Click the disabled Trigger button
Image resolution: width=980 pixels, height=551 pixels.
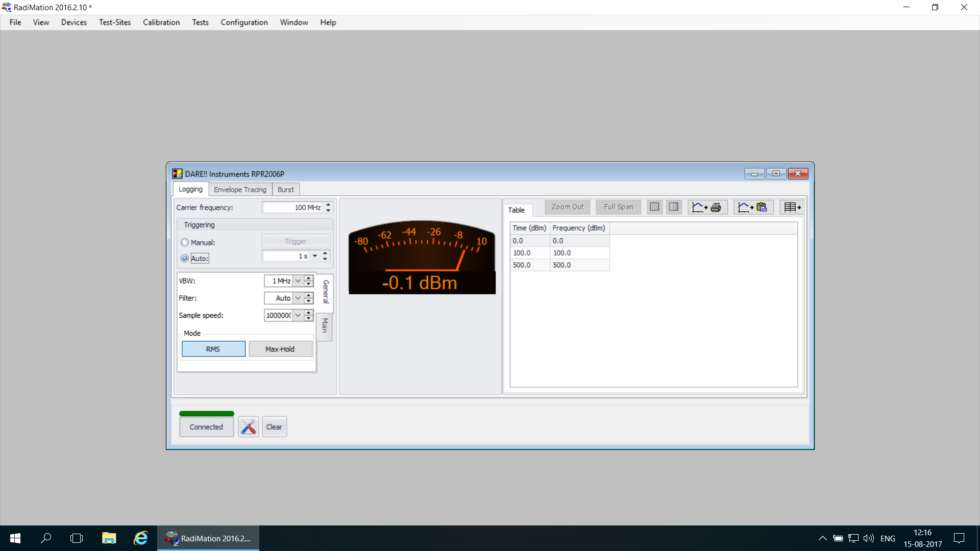296,241
